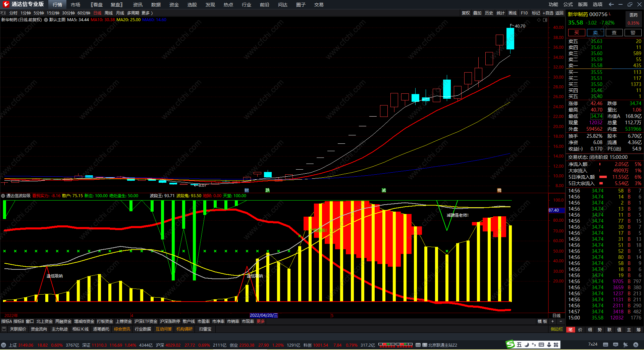The width and height of the screenshot is (644, 350).
Task: Click the gear icon beside 新华制药 chart title
Action: coord(46,20)
